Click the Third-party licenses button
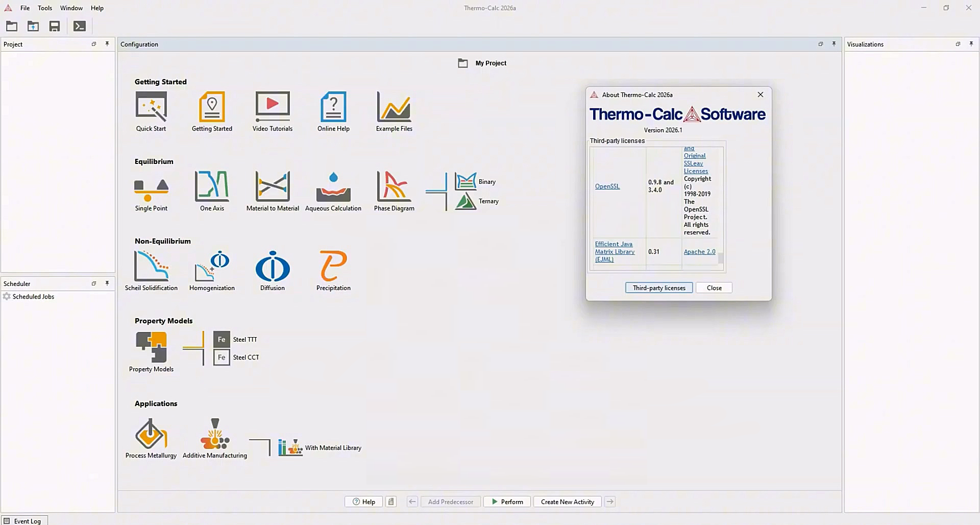 [x=659, y=288]
